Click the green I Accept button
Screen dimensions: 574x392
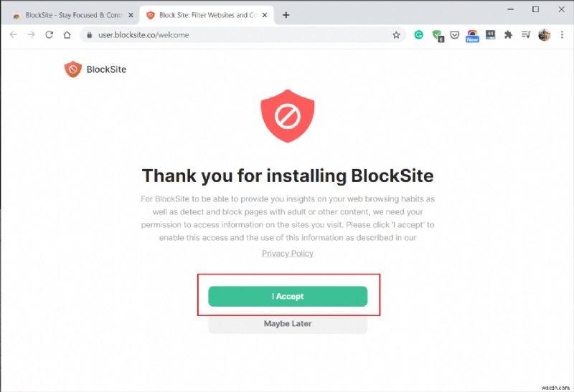tap(288, 296)
